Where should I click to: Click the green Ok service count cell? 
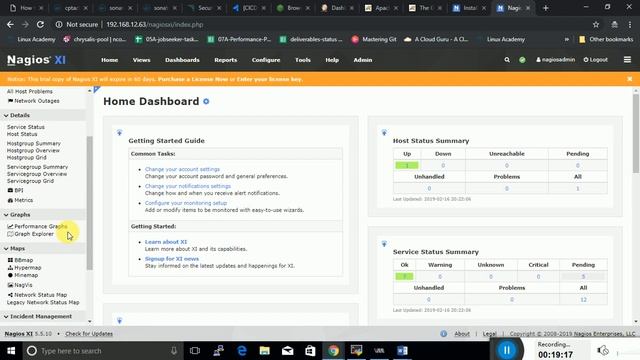(404, 276)
